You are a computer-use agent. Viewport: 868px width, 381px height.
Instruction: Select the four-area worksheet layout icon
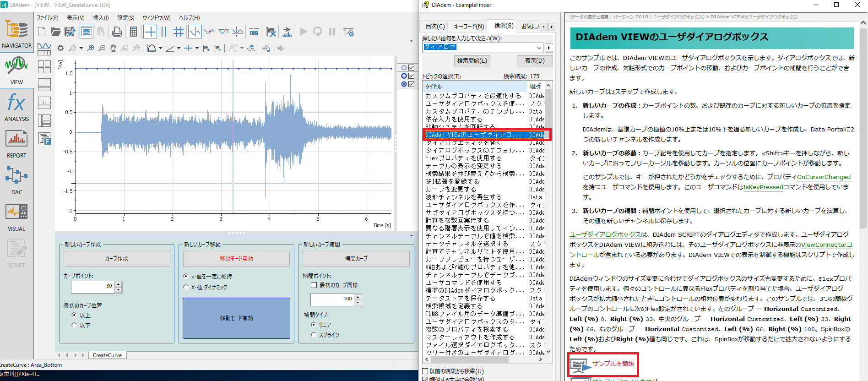(44, 67)
